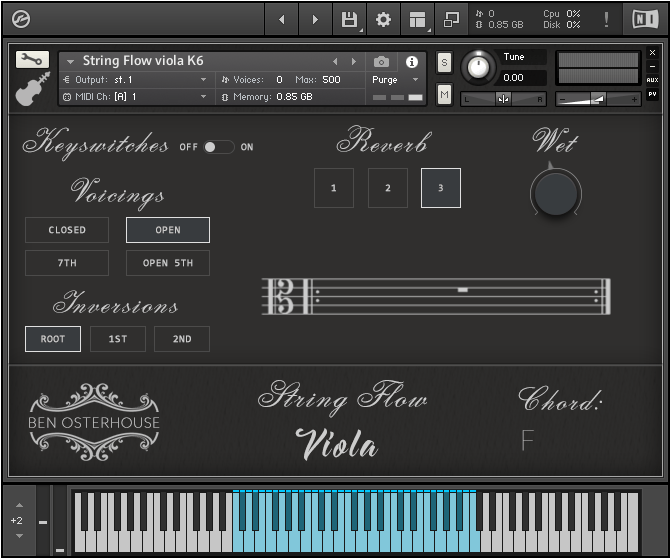Shift keyboard octave up arrow

click(19, 505)
